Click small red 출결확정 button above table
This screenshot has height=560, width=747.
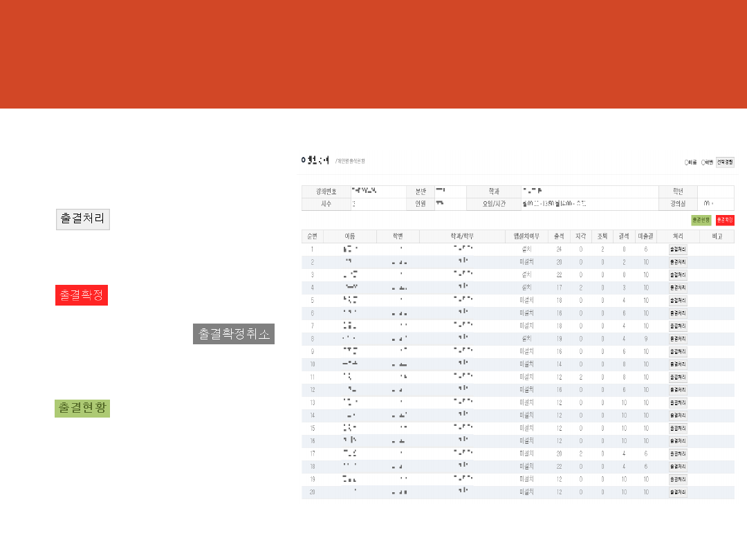click(x=725, y=220)
